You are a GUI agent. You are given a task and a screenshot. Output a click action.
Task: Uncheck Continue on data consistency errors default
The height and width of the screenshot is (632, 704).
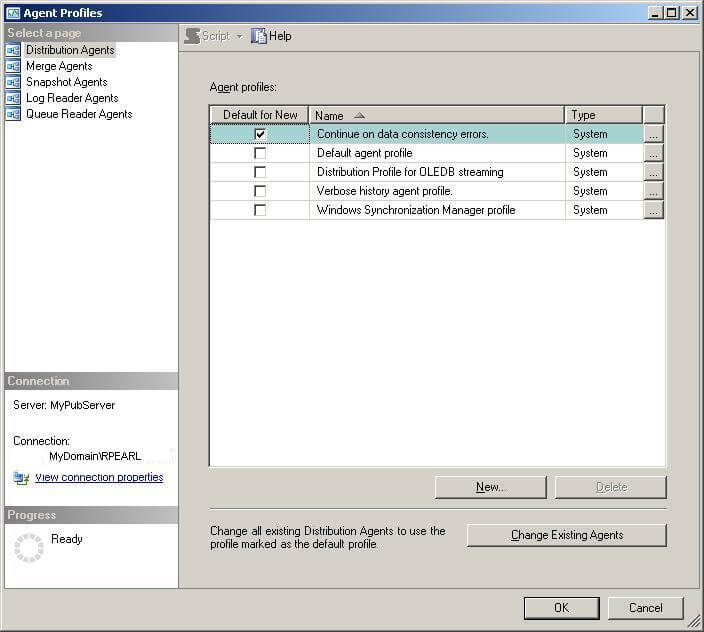[x=260, y=134]
